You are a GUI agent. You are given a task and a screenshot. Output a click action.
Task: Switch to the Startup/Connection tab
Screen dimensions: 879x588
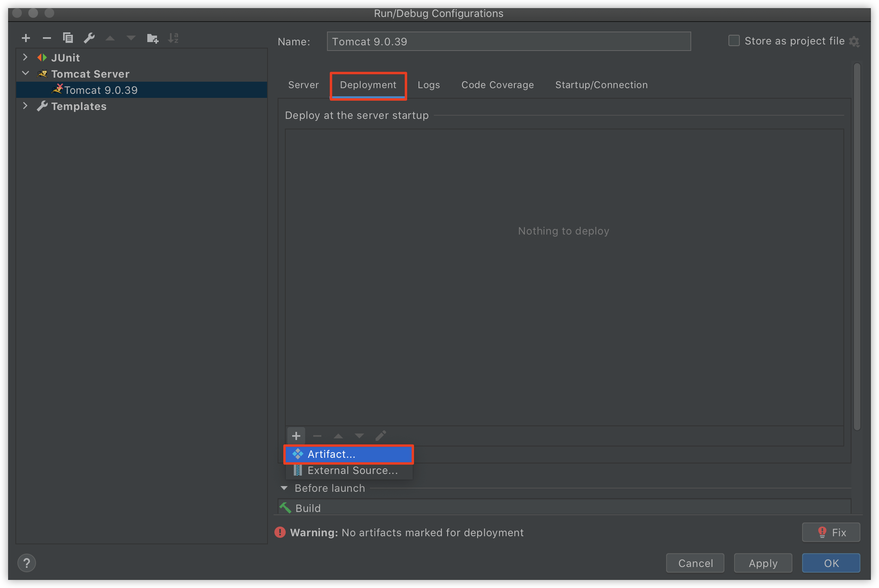pyautogui.click(x=601, y=85)
